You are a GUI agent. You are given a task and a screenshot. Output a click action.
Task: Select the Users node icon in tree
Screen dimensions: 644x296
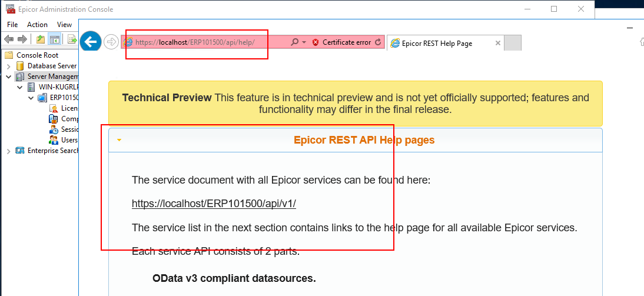[x=54, y=140]
